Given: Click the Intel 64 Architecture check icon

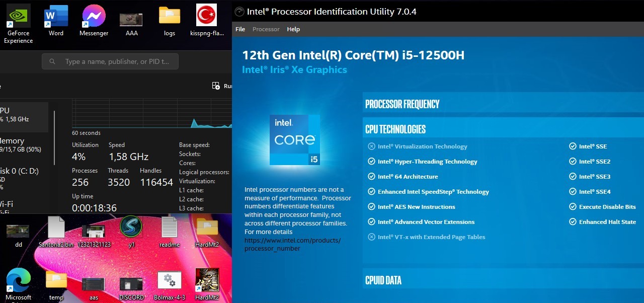Looking at the screenshot, I should click(372, 177).
